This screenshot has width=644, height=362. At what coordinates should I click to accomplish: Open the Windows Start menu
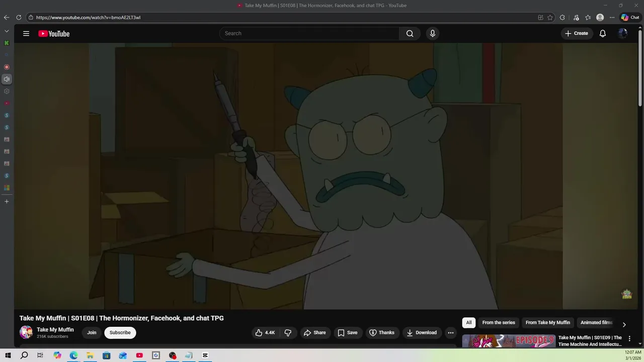point(8,355)
